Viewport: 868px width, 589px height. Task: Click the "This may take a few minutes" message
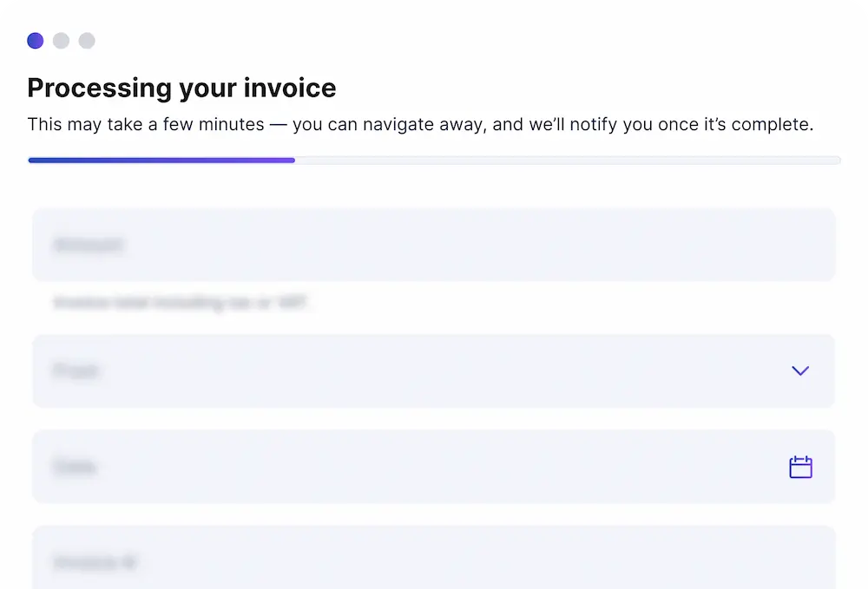[146, 124]
